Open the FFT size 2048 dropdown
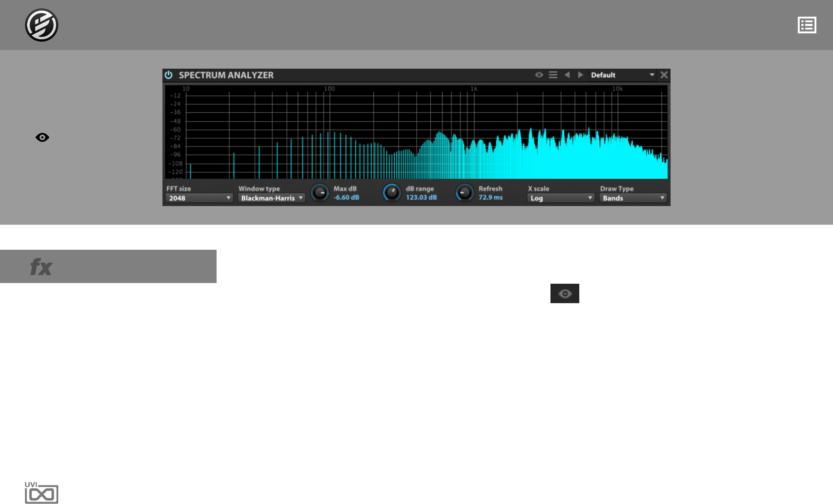 199,198
